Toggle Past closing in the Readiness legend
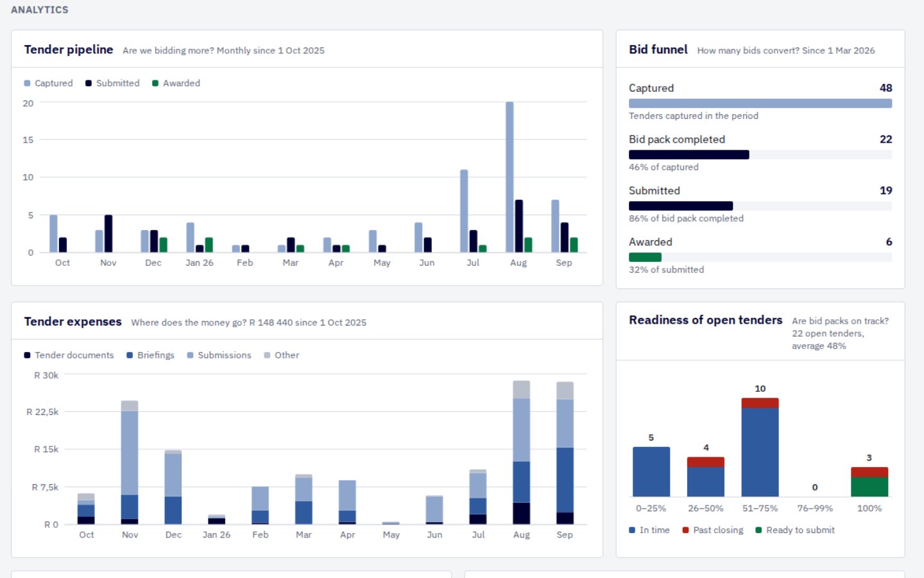This screenshot has width=924, height=578. coord(712,530)
